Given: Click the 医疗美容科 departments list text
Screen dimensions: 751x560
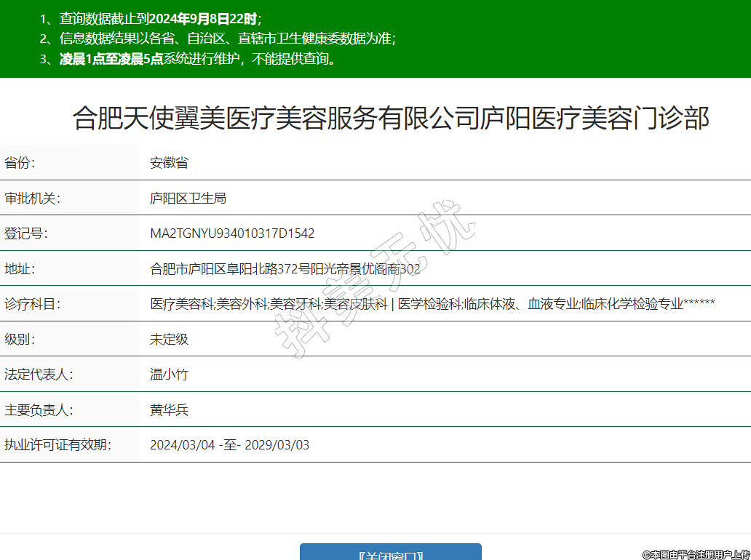Looking at the screenshot, I should point(432,304).
